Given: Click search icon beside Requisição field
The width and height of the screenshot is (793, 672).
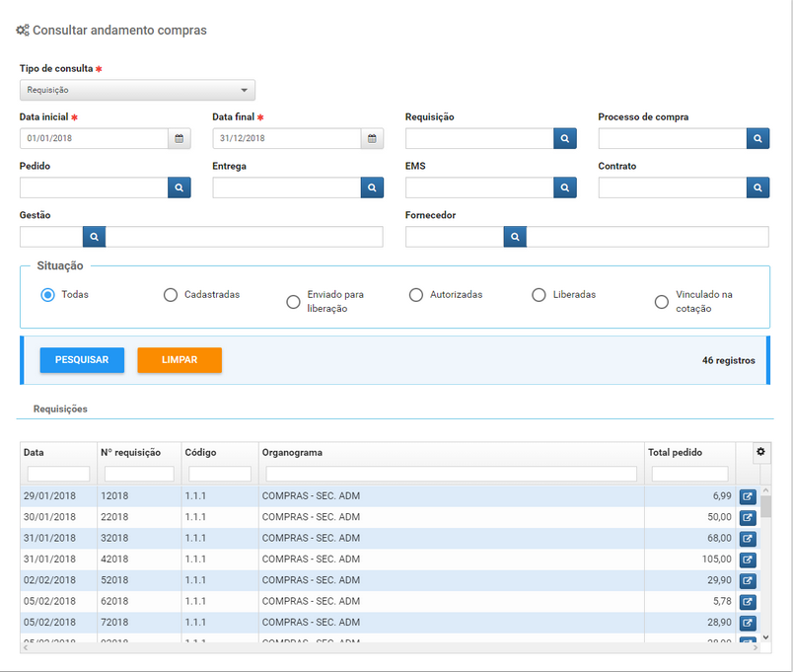Looking at the screenshot, I should tap(565, 138).
